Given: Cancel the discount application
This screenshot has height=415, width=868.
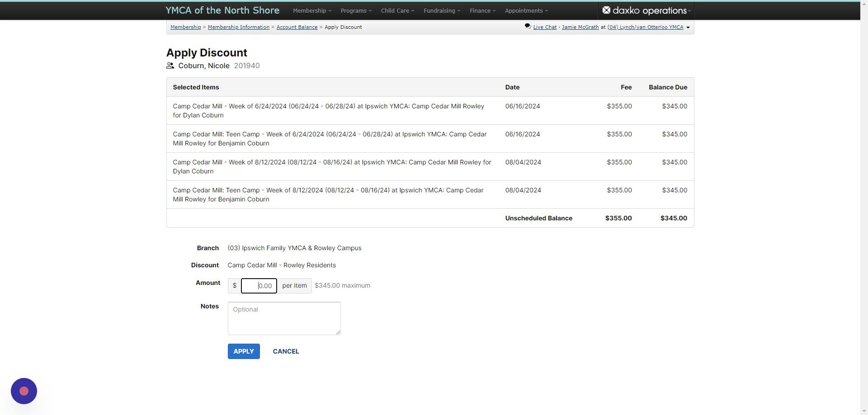Looking at the screenshot, I should pos(286,351).
